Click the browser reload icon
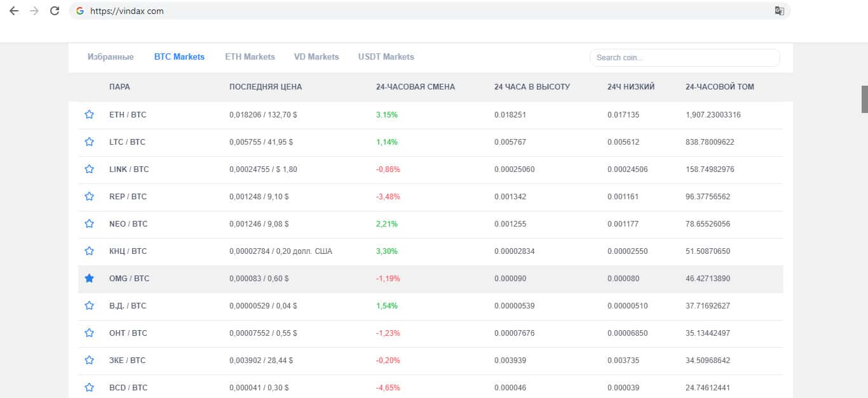This screenshot has height=398, width=868. 55,11
